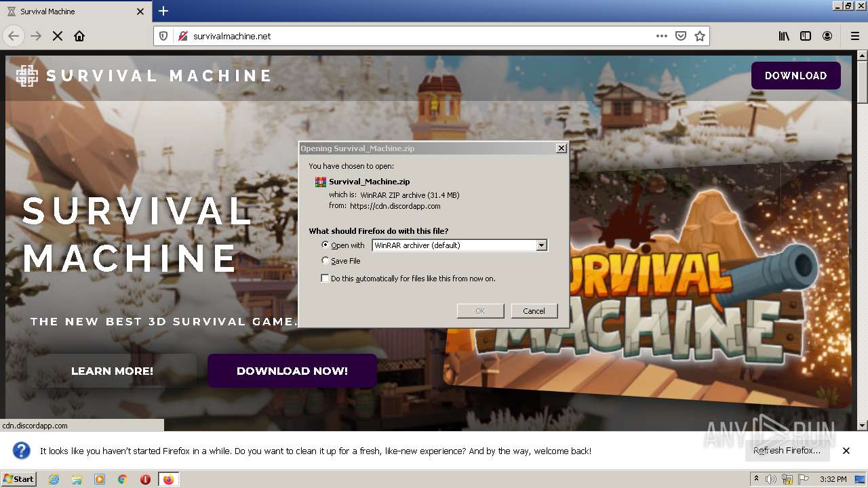Select the Open with radio option
This screenshot has height=488, width=868.
tap(325, 245)
